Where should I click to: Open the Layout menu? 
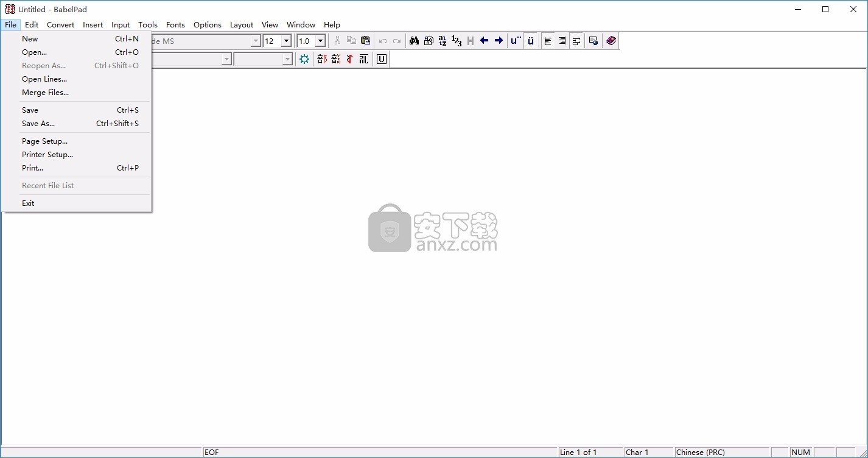[242, 25]
